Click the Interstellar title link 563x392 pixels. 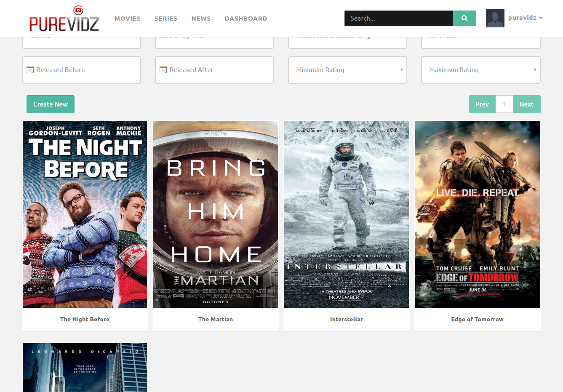[347, 319]
